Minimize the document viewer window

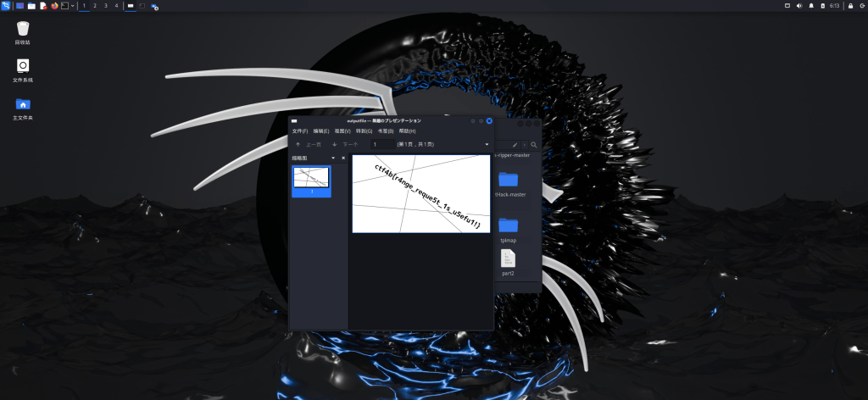(473, 120)
